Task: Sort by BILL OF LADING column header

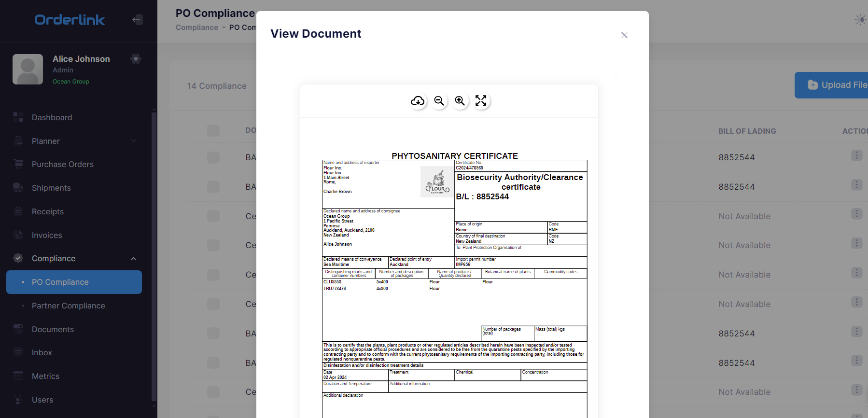Action: pos(747,131)
